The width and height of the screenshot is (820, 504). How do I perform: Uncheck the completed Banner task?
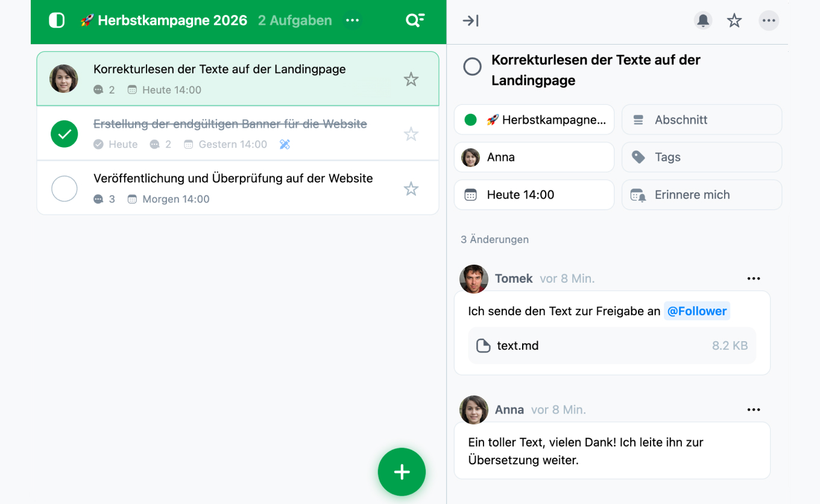click(x=65, y=134)
